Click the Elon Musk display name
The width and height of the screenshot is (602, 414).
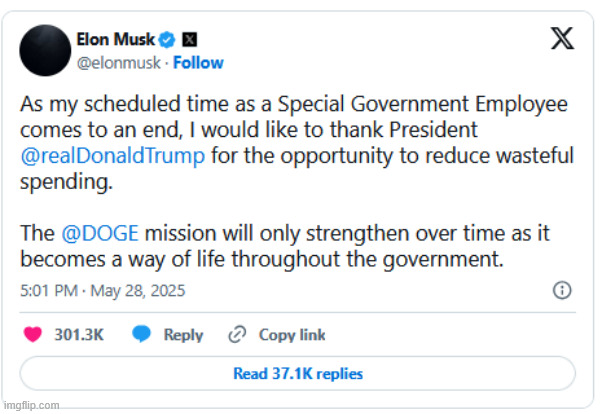(x=116, y=39)
